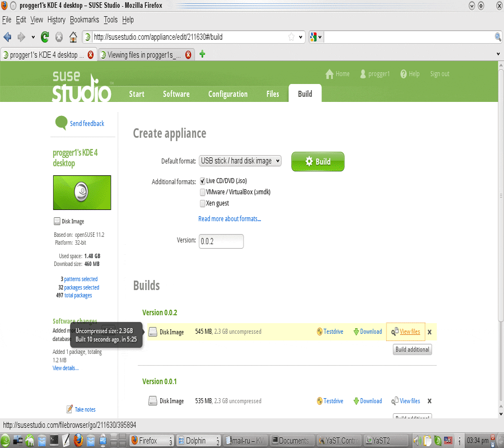Click the Version input field
This screenshot has width=504, height=448.
(x=221, y=241)
